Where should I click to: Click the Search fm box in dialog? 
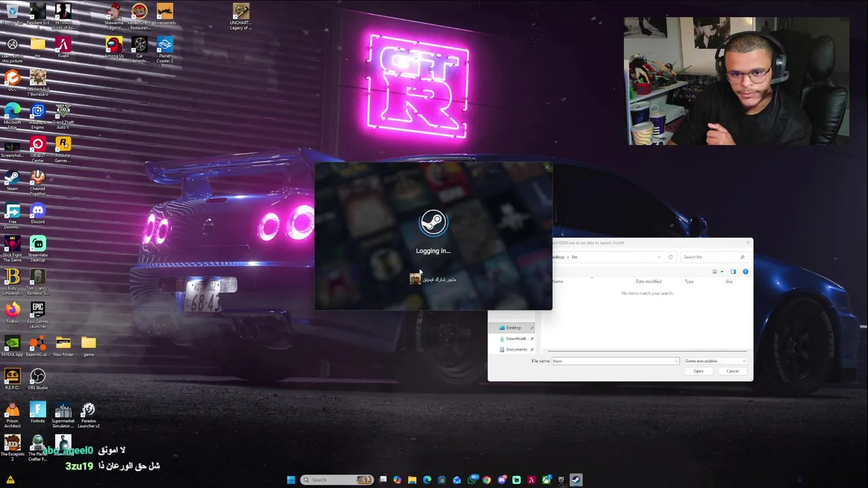[713, 257]
